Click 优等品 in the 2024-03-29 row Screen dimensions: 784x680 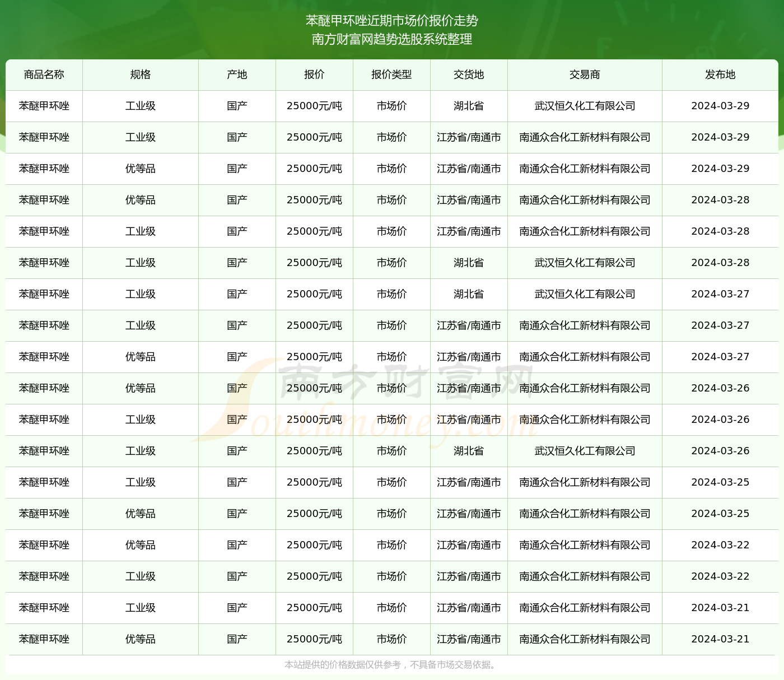(x=141, y=169)
